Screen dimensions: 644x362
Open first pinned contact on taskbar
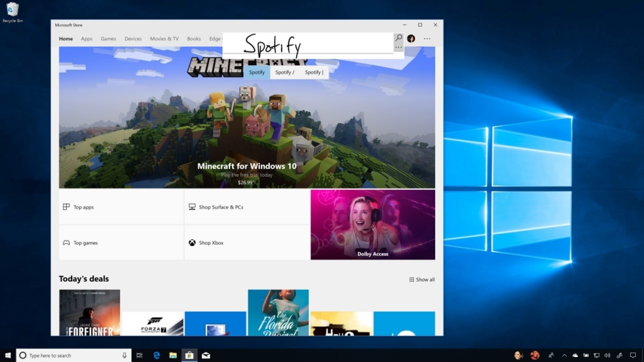pyautogui.click(x=519, y=355)
